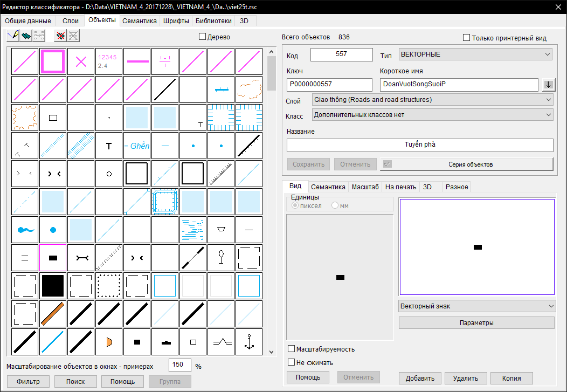The image size is (567, 392).
Task: Click the Название field with Tuyến phà
Action: pos(420,145)
